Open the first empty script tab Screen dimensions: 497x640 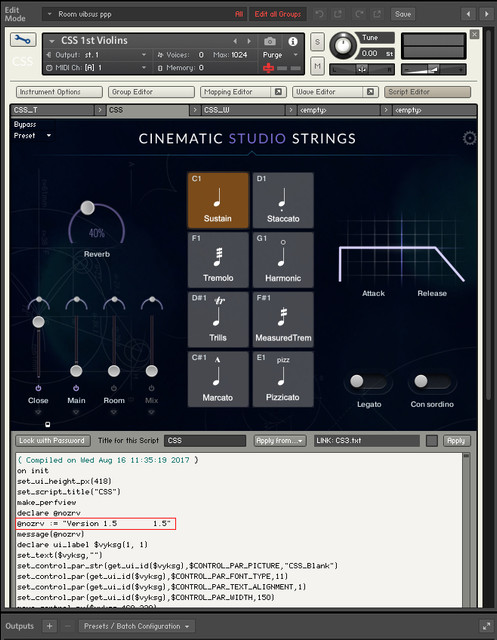339,110
